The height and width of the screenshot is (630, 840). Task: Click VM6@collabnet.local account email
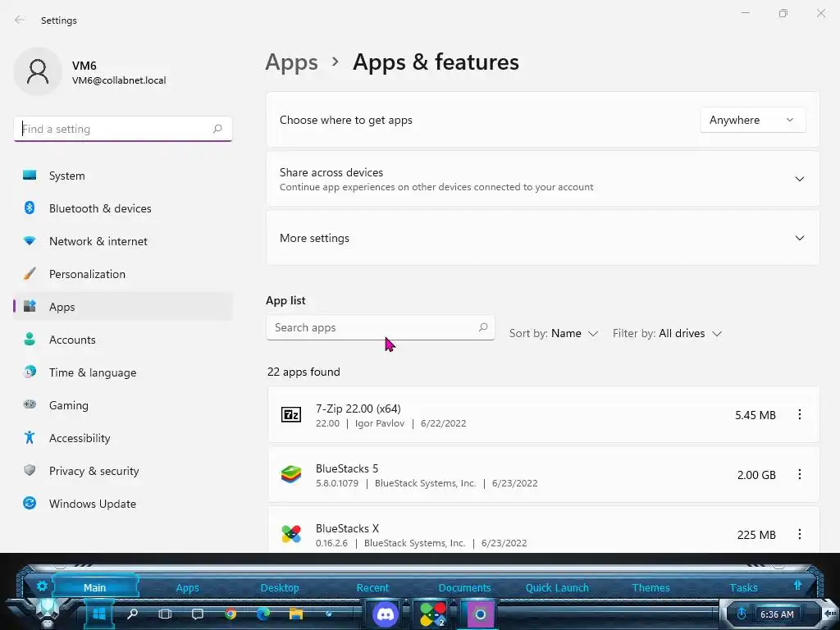pos(119,80)
